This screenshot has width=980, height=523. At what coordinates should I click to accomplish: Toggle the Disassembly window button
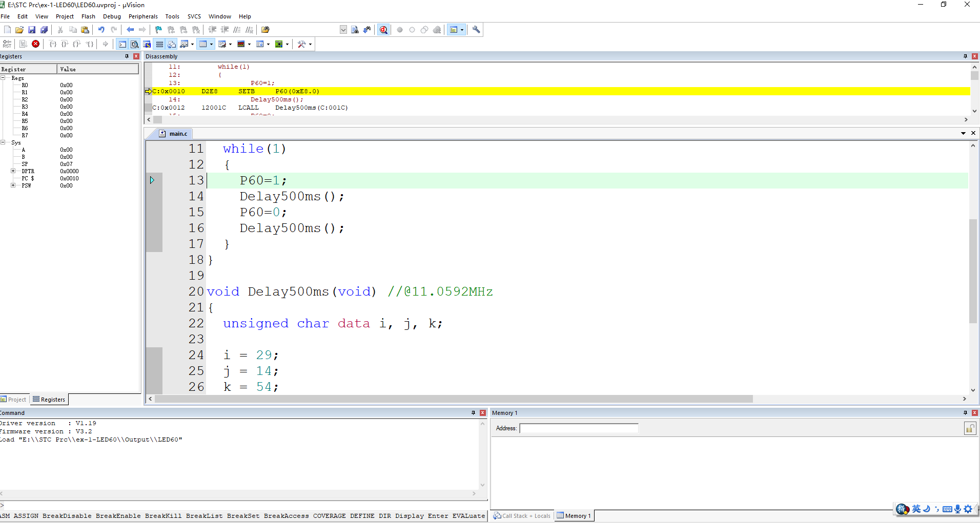point(135,44)
